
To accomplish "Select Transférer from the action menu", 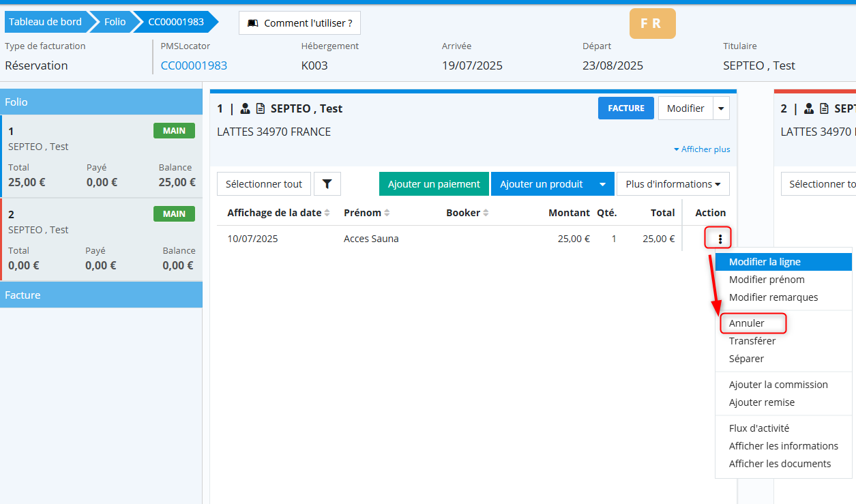I will (752, 341).
